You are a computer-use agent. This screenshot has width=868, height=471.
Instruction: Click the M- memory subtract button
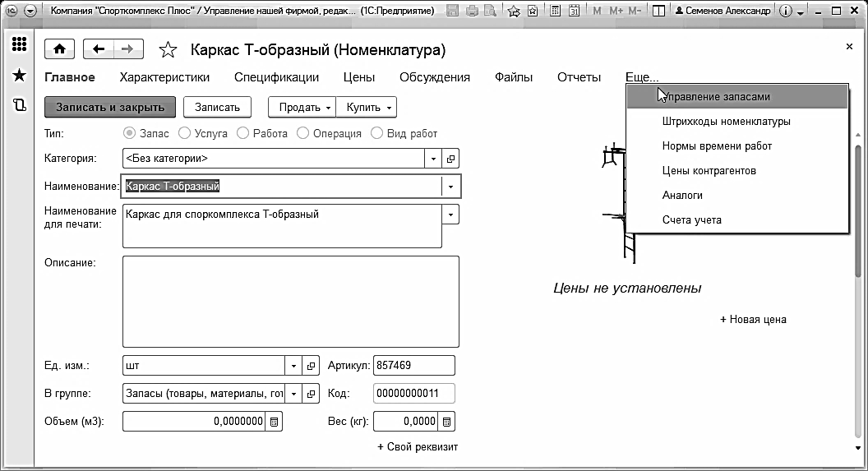(635, 11)
